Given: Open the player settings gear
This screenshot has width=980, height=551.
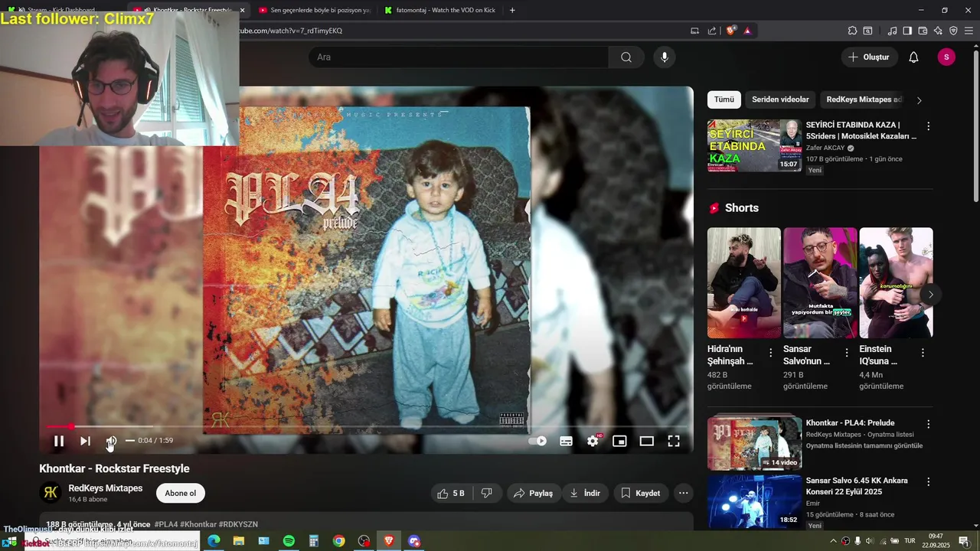Looking at the screenshot, I should click(593, 441).
